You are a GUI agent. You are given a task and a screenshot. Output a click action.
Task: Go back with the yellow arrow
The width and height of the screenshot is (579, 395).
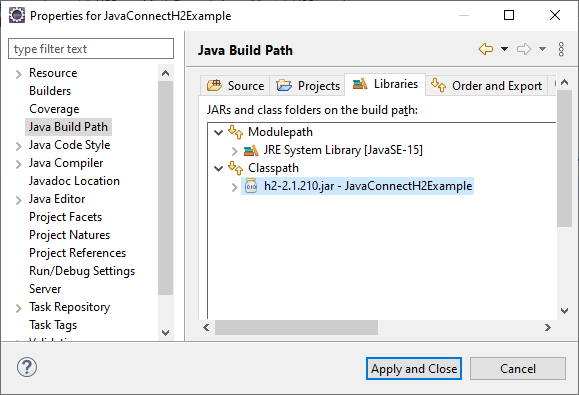coord(486,49)
